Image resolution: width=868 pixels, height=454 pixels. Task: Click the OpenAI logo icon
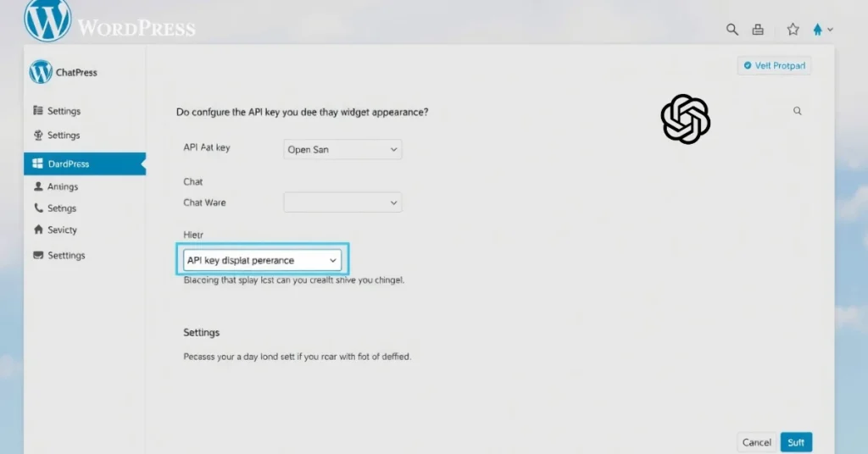685,119
